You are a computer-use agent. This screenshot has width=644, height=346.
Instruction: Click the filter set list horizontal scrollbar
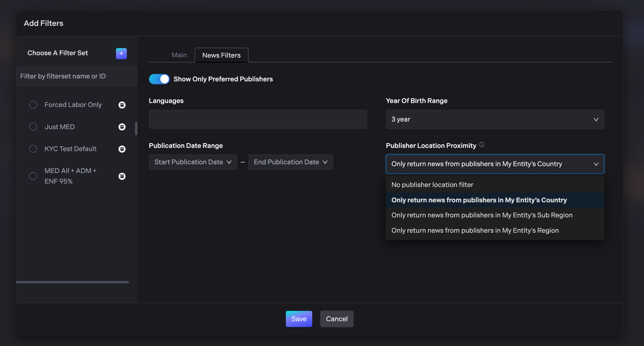click(72, 282)
